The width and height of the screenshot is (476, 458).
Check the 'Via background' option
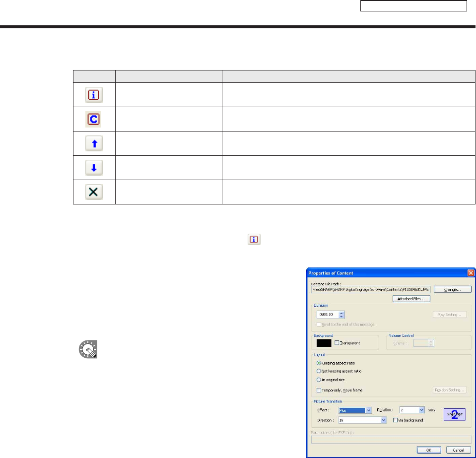pyautogui.click(x=395, y=420)
